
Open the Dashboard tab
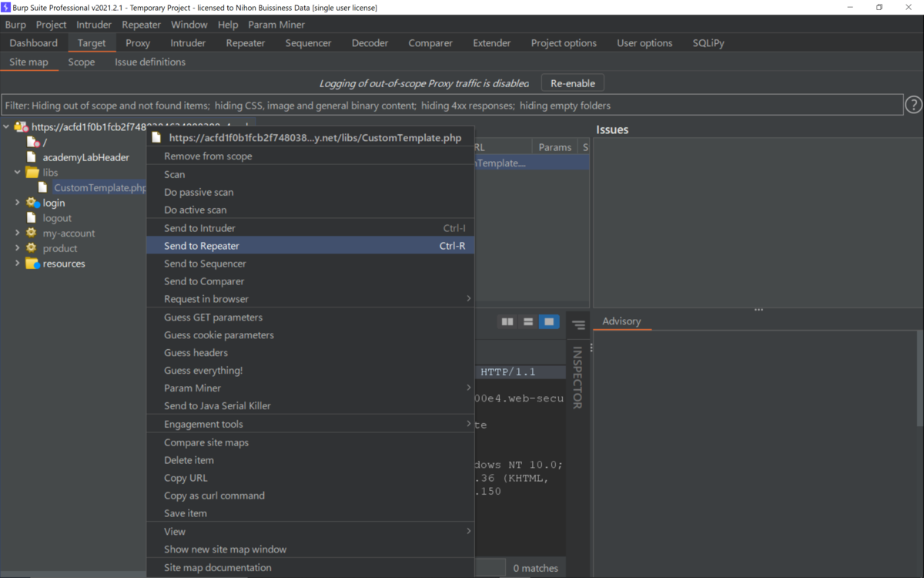34,43
